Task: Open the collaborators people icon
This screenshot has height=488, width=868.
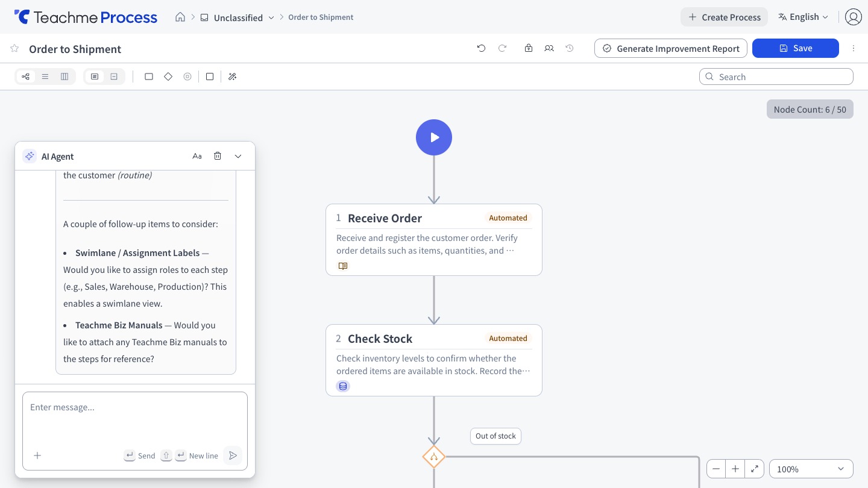Action: pos(549,48)
